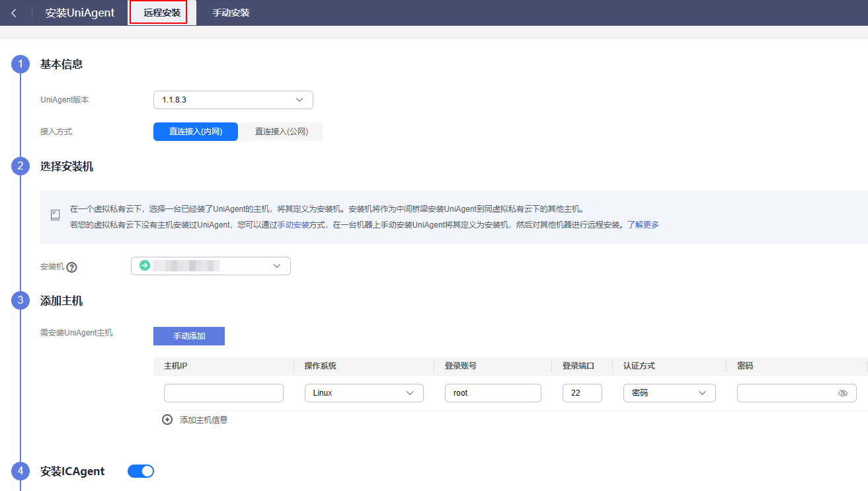Click the 密码 column header
This screenshot has width=868, height=491.
click(x=745, y=366)
